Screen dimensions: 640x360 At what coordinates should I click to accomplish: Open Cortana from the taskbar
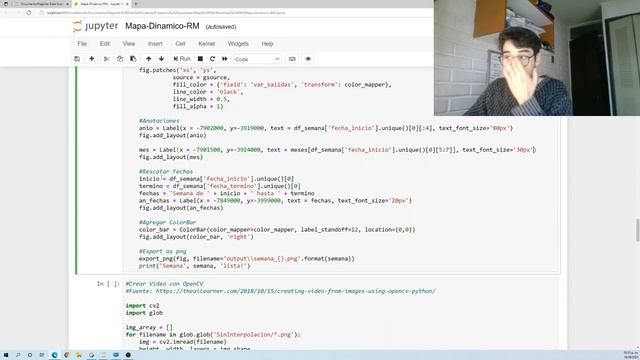pos(30,355)
